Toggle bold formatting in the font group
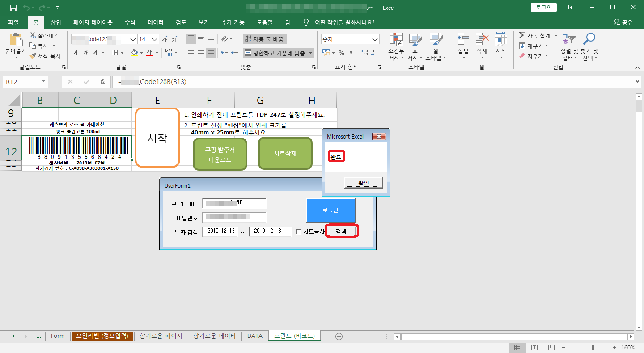This screenshot has width=644, height=353. coord(75,53)
